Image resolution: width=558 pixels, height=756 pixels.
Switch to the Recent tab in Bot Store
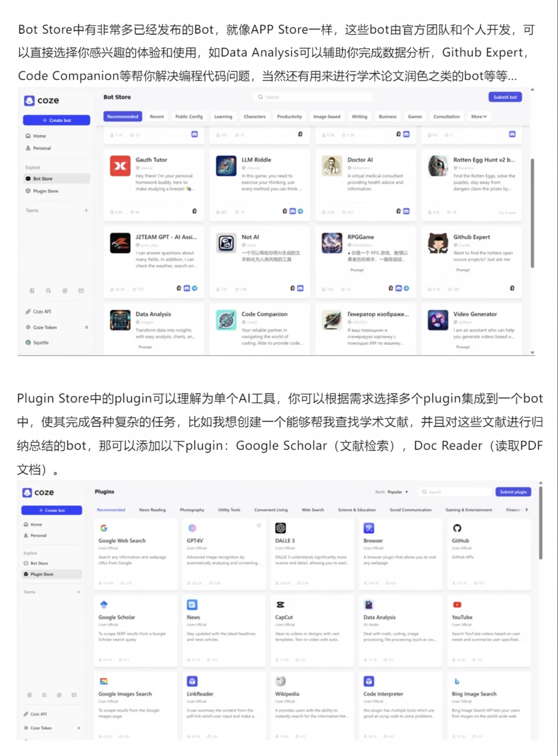pyautogui.click(x=157, y=117)
